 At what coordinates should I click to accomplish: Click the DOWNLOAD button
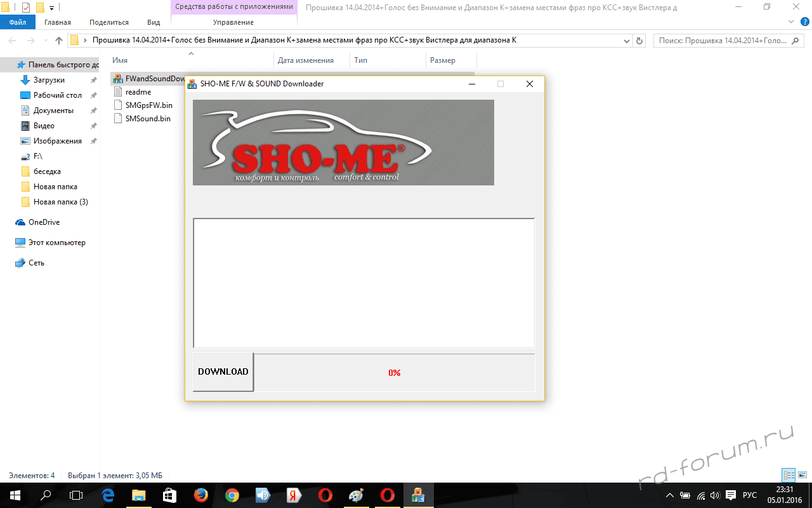pyautogui.click(x=223, y=372)
